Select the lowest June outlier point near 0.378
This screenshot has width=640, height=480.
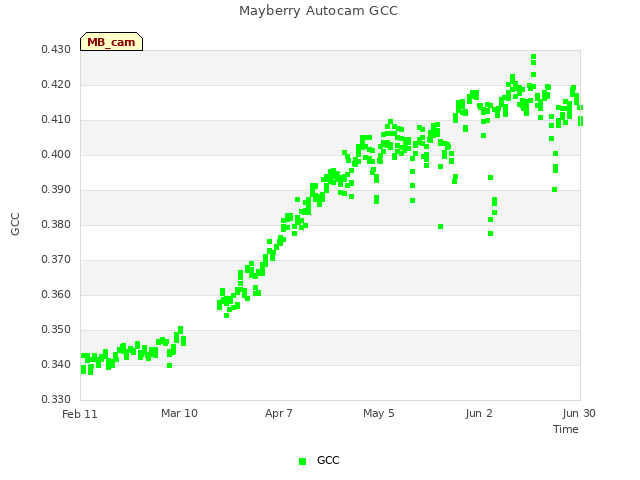pyautogui.click(x=491, y=233)
